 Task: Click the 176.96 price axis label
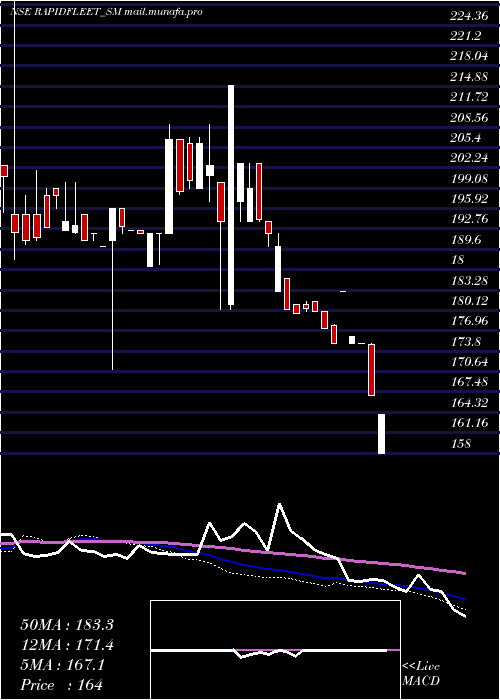coord(469,321)
